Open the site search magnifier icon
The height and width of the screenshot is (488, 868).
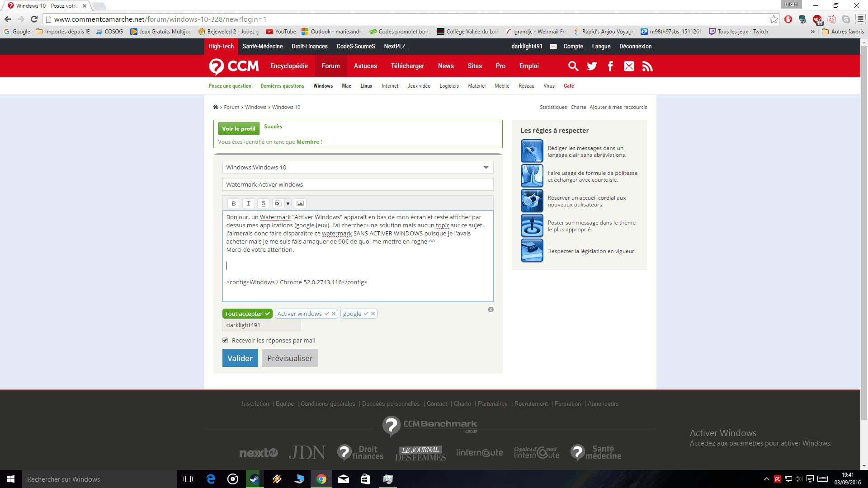(x=573, y=66)
